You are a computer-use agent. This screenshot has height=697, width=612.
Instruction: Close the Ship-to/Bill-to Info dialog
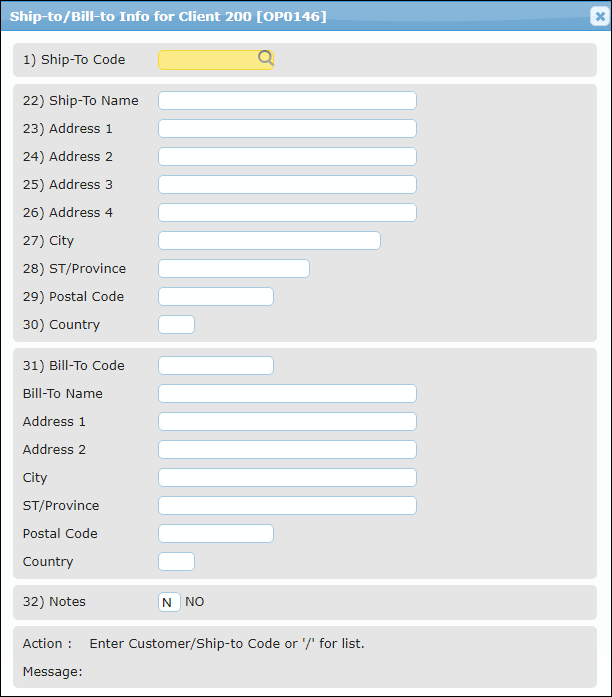coord(600,16)
